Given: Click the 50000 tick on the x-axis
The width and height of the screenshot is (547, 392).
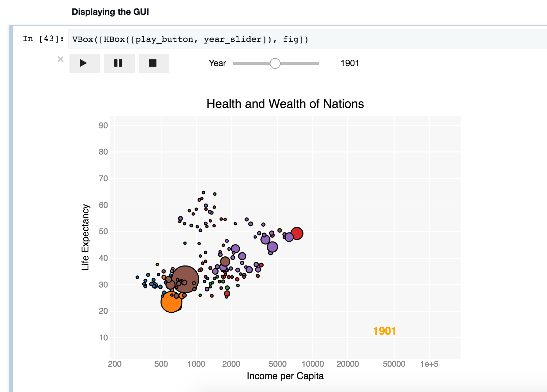Looking at the screenshot, I should tap(394, 364).
